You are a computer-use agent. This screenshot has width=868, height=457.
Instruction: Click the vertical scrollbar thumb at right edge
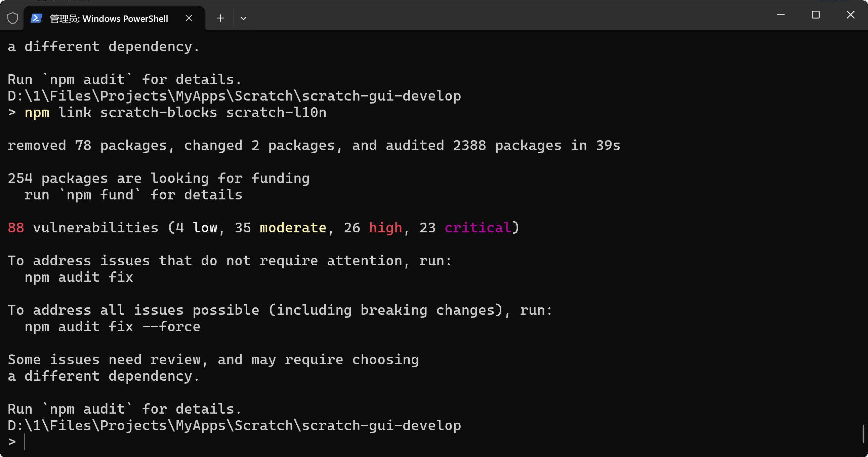click(x=864, y=434)
